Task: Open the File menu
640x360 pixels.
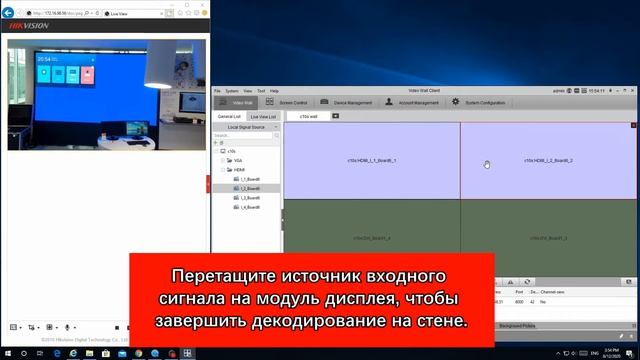Action: coord(217,91)
